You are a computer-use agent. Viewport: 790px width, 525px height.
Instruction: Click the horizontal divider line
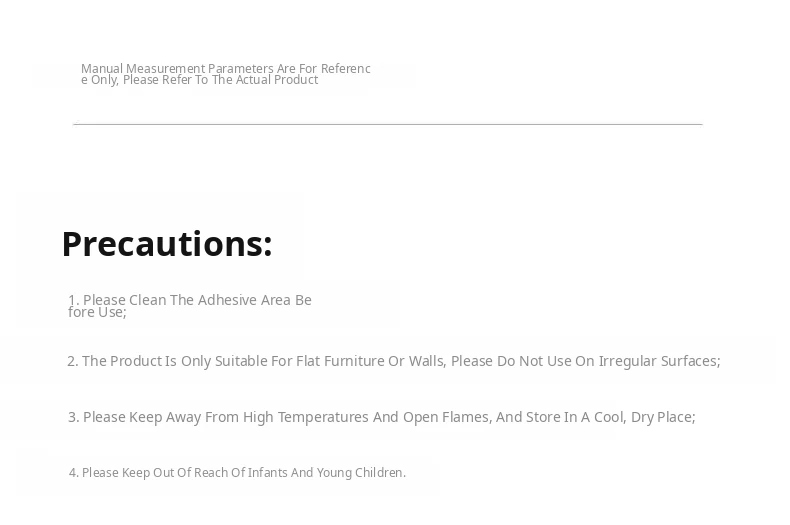pyautogui.click(x=388, y=124)
